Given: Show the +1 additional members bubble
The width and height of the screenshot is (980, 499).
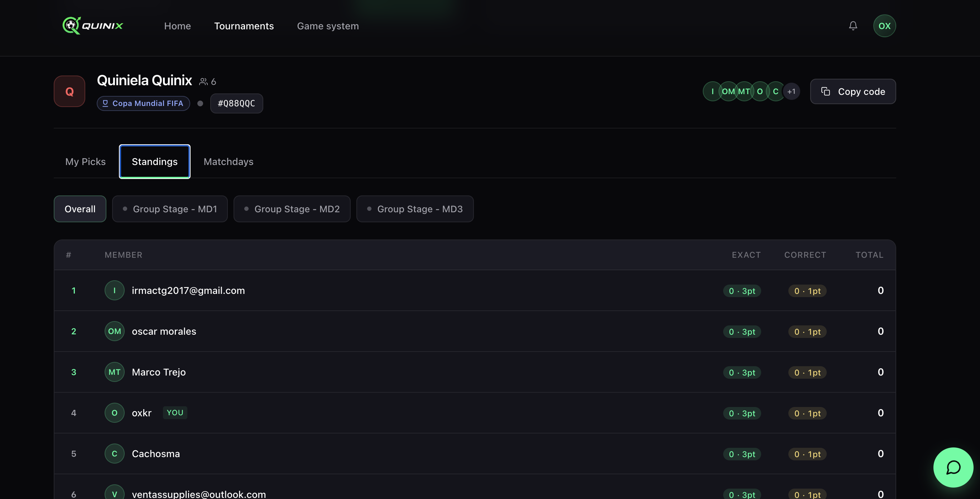Looking at the screenshot, I should coord(791,91).
